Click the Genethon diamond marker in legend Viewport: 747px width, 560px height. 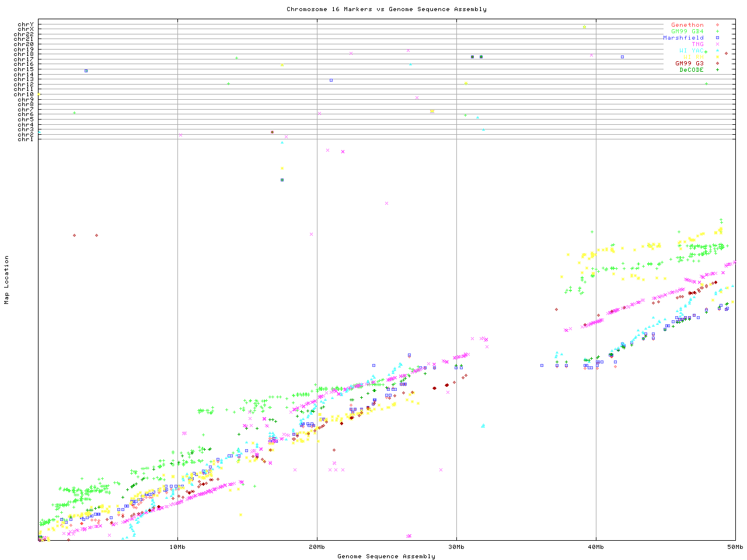pos(717,25)
